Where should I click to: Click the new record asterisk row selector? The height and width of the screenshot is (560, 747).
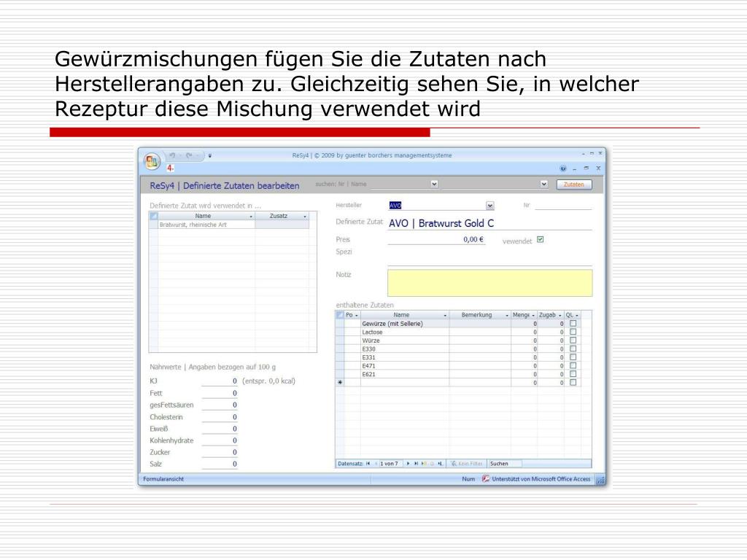pyautogui.click(x=340, y=382)
